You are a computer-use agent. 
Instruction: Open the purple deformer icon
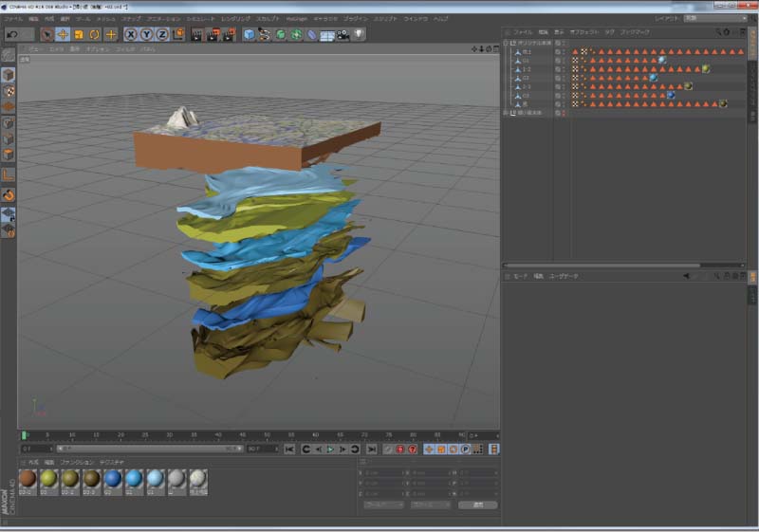(x=312, y=35)
